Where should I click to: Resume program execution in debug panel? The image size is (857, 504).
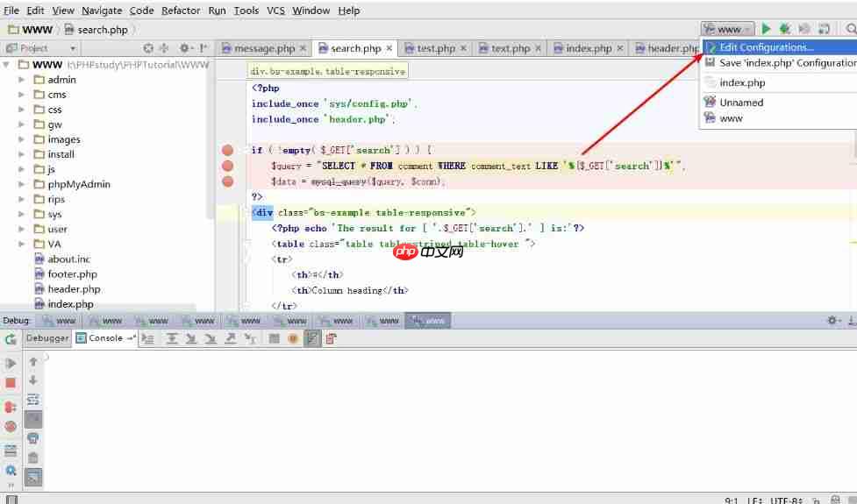tap(11, 363)
